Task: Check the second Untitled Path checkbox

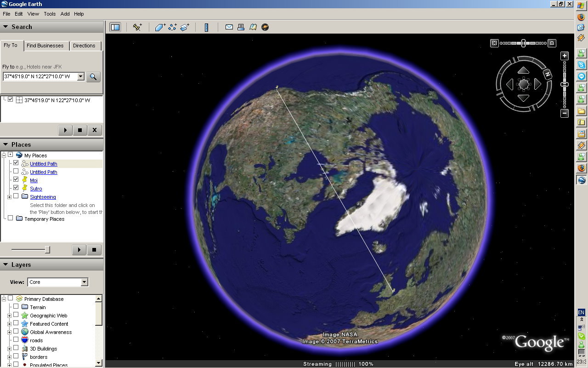Action: pos(16,172)
